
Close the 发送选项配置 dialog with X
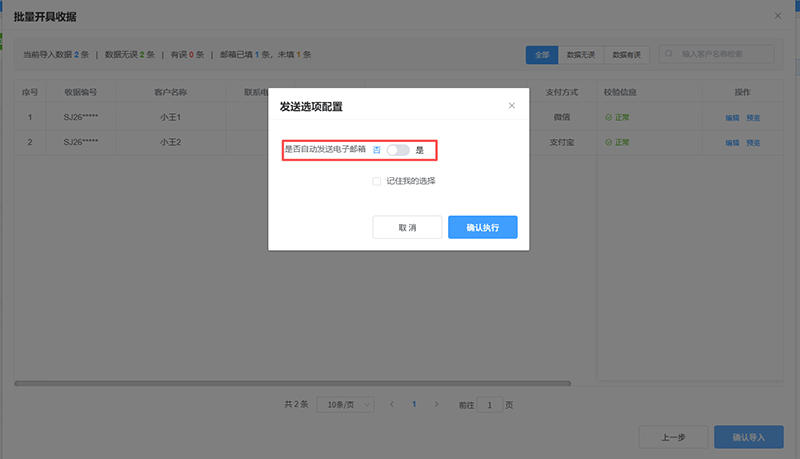click(x=512, y=105)
